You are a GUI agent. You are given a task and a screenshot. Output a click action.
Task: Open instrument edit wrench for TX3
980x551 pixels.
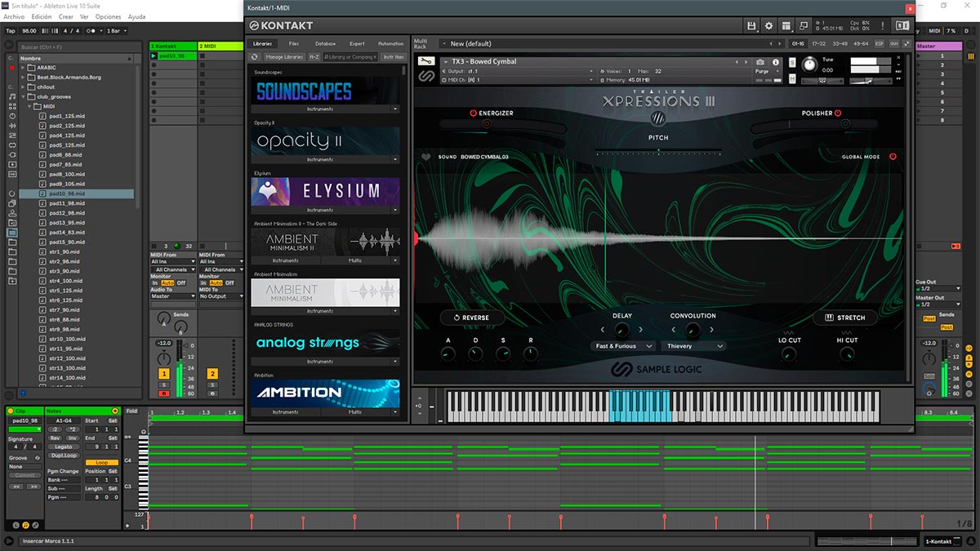click(x=425, y=62)
